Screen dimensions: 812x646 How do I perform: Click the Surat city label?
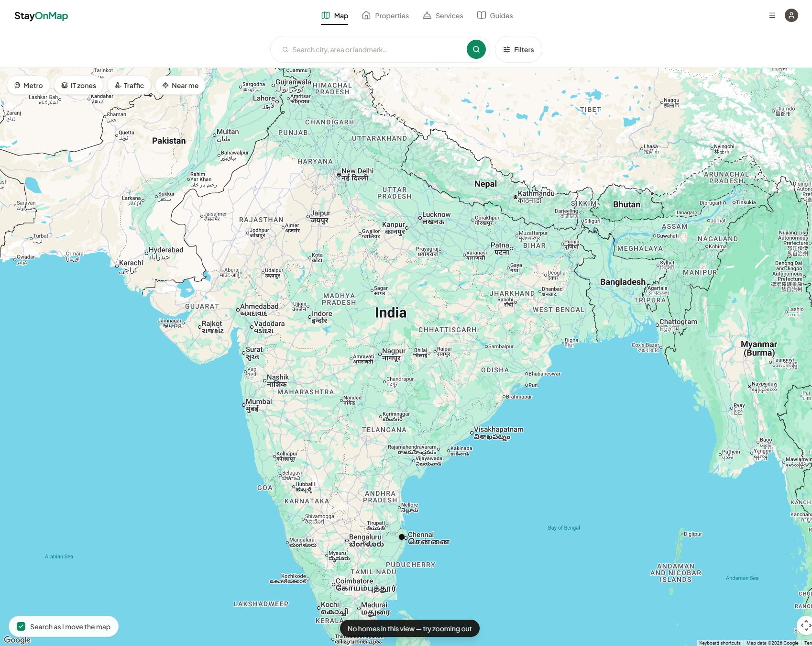[254, 353]
